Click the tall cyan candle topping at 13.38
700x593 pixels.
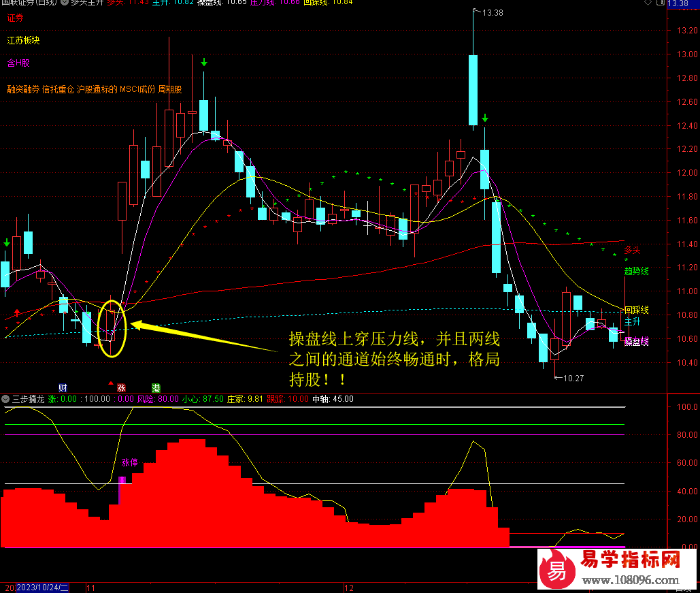473,90
